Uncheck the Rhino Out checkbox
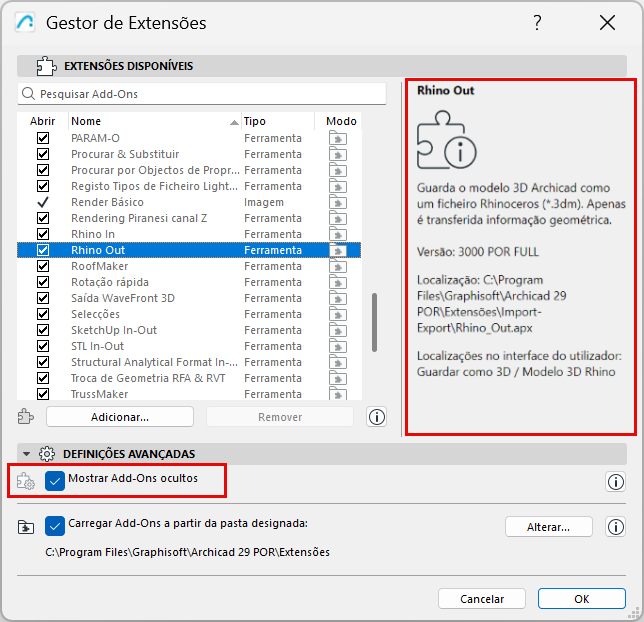Image resolution: width=644 pixels, height=622 pixels. 43,250
